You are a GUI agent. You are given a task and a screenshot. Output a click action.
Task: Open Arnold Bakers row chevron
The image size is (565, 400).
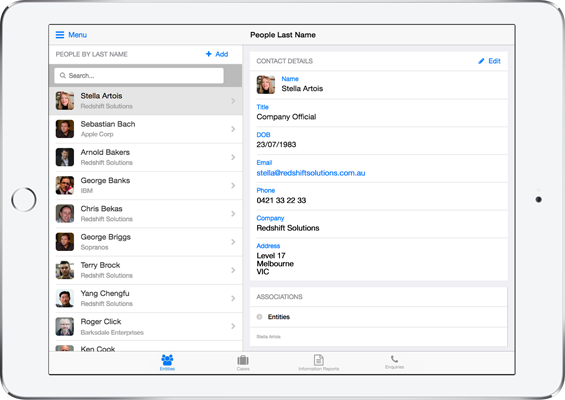tap(233, 157)
